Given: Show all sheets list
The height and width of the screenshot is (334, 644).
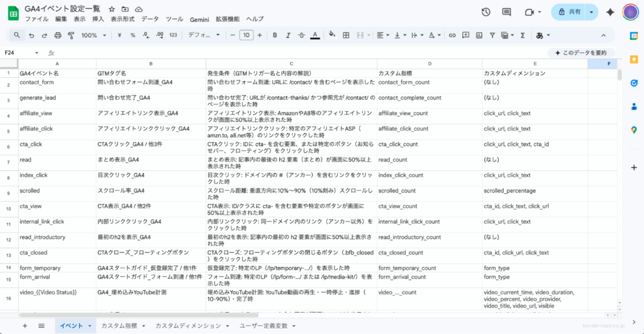Looking at the screenshot, I should coord(42,326).
